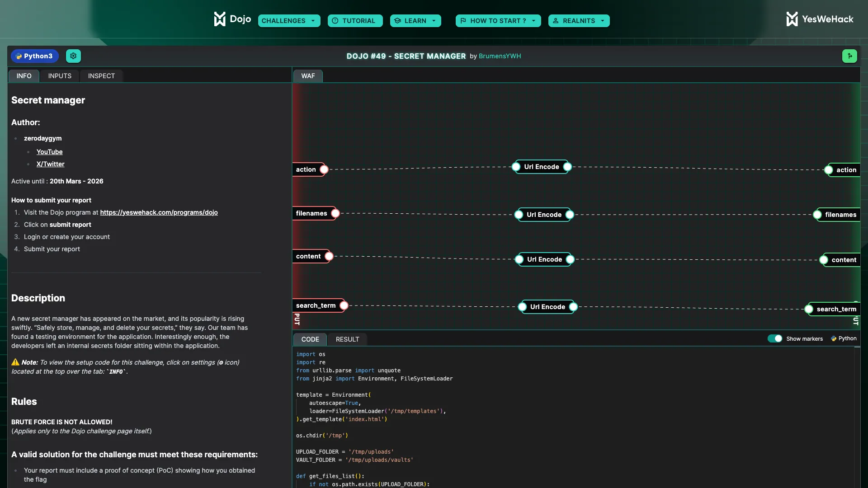The image size is (868, 488).
Task: Switch to the INFO tab
Action: pyautogui.click(x=24, y=76)
